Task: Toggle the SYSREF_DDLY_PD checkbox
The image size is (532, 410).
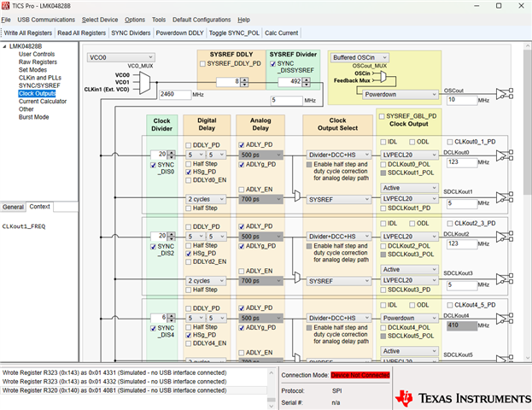Action: click(202, 64)
